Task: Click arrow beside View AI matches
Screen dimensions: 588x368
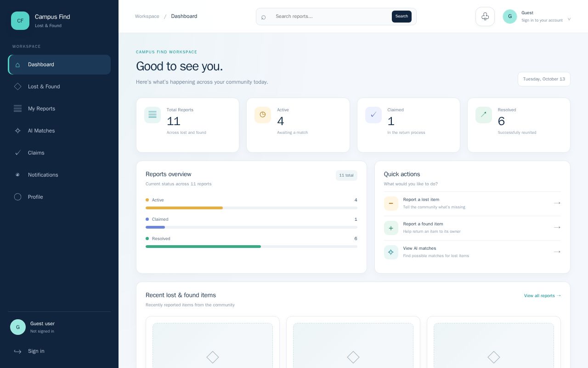Action: pos(557,252)
